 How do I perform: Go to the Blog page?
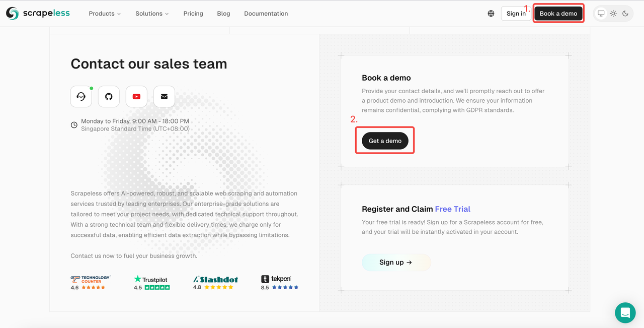pos(223,14)
